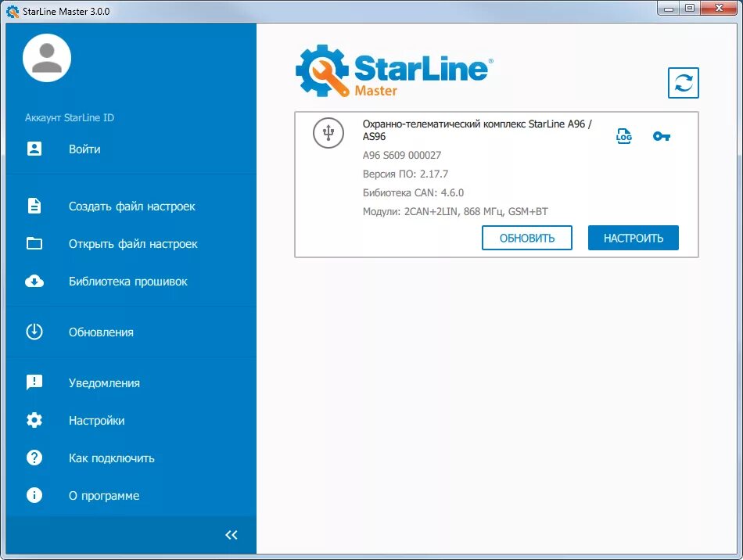743x560 pixels.
Task: Collapse the sidebar with the double-arrow chevron
Action: point(231,534)
